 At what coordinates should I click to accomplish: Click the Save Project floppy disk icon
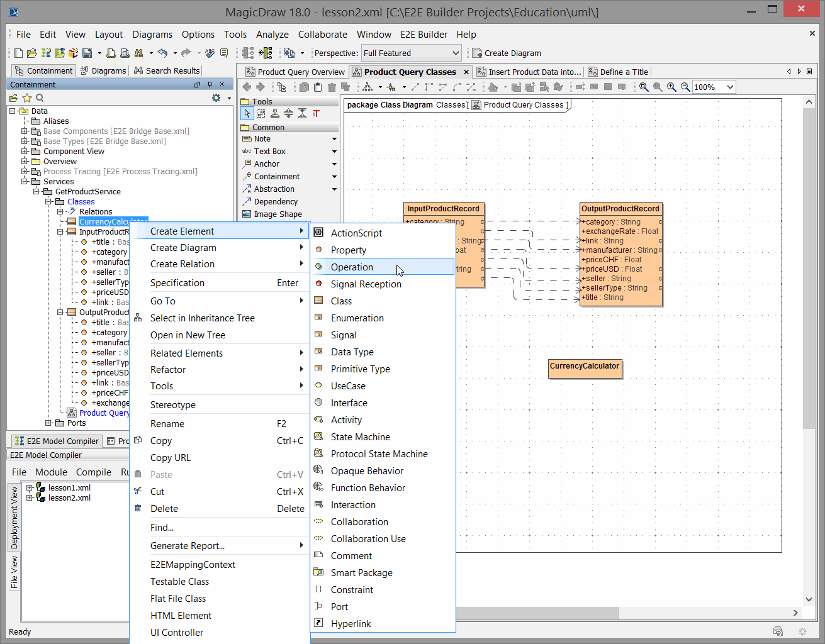(87, 53)
